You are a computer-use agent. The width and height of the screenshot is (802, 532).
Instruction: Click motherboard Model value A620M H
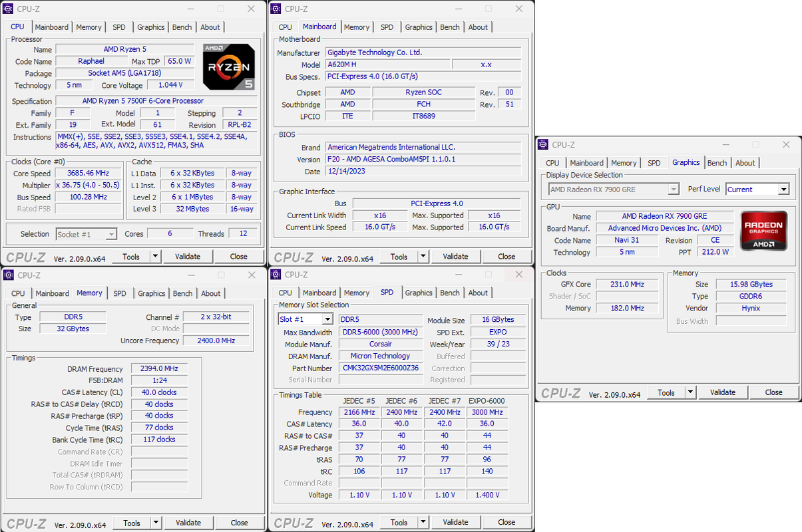(x=387, y=65)
